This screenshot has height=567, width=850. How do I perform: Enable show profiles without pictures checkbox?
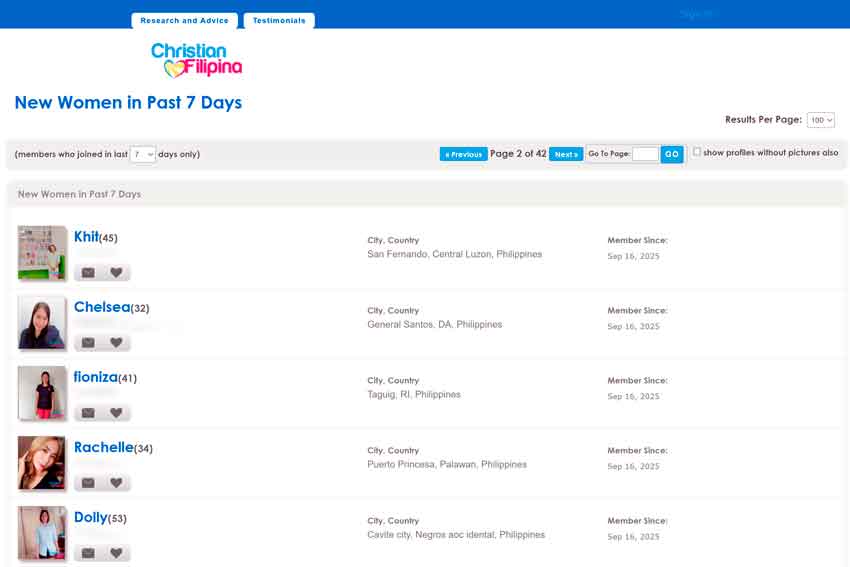[x=697, y=152]
